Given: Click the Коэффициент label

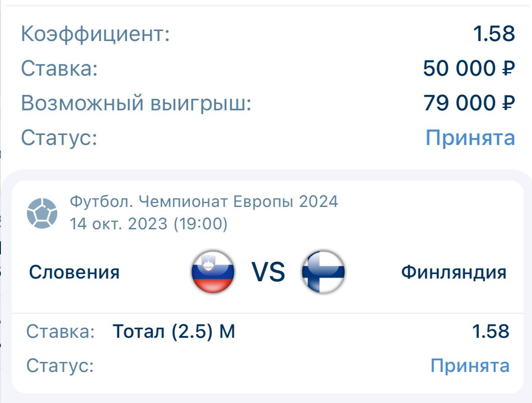Looking at the screenshot, I should [x=95, y=35].
